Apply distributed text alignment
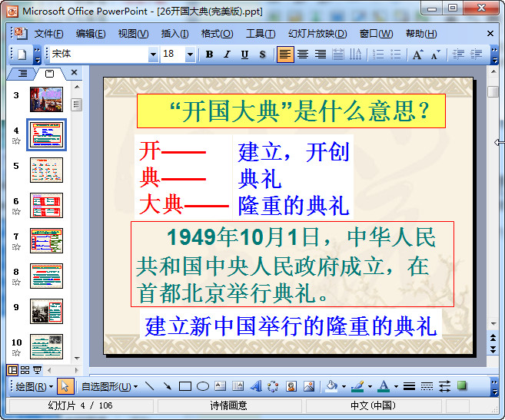The width and height of the screenshot is (505, 420). click(x=338, y=54)
